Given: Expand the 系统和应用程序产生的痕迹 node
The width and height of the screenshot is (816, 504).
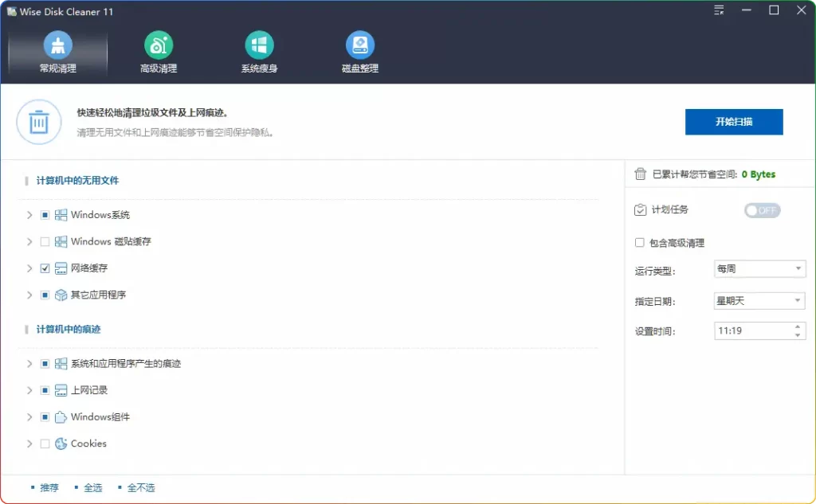Looking at the screenshot, I should click(29, 364).
